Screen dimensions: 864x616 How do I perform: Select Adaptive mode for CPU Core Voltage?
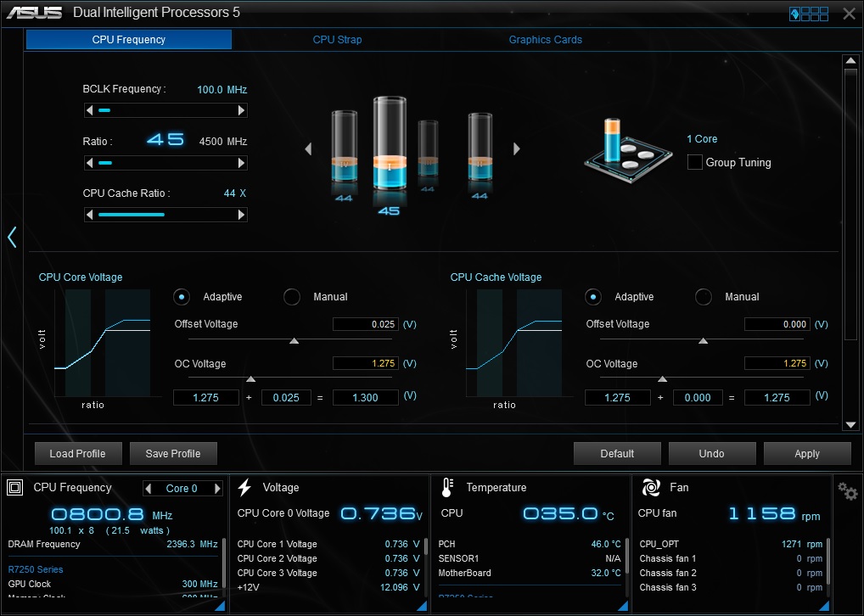click(x=182, y=297)
